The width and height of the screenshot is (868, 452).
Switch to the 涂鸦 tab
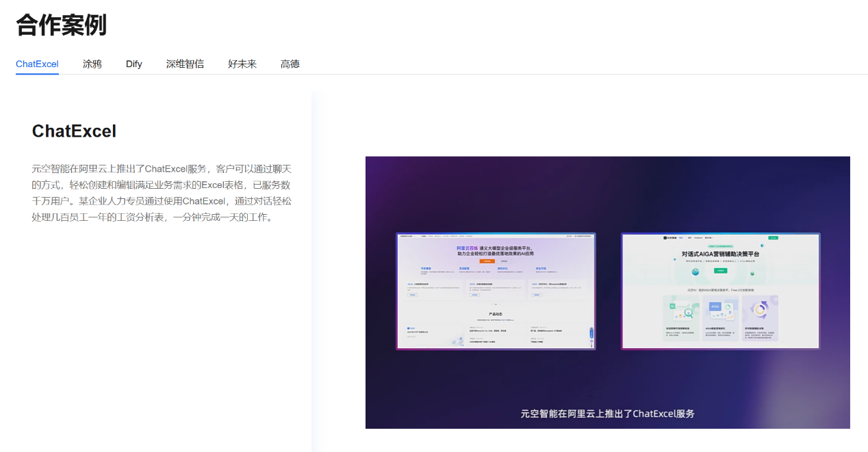[92, 64]
